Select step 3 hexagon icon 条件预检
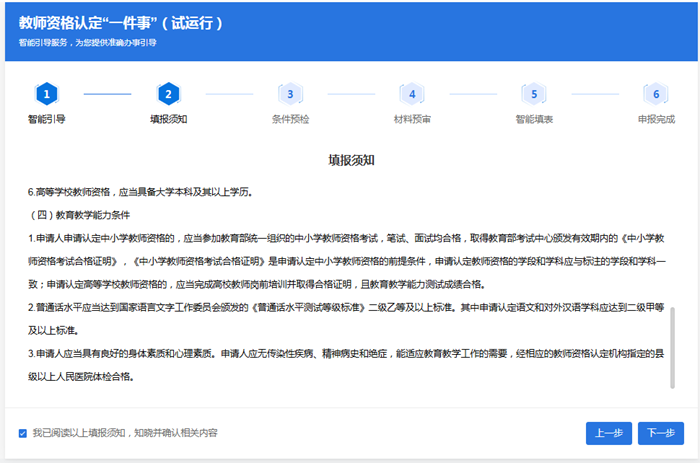The image size is (700, 463). click(x=291, y=94)
